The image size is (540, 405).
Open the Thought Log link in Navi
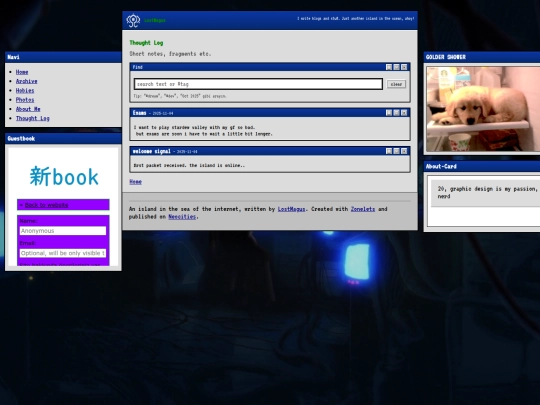pos(33,118)
